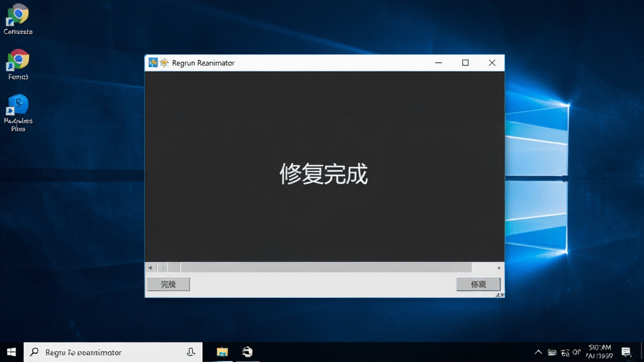
Task: Click the left arrow of horizontal scrollbar
Action: (x=150, y=268)
